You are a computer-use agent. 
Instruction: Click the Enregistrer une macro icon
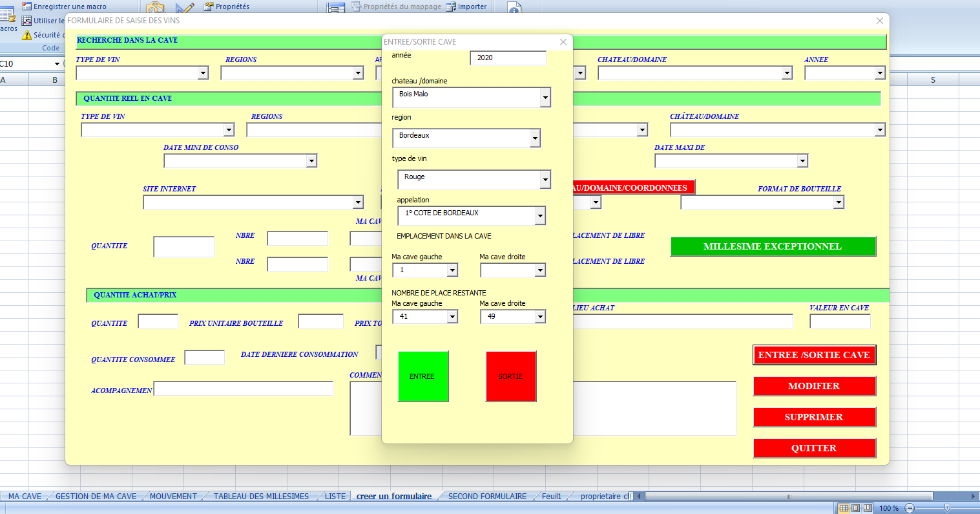pyautogui.click(x=26, y=6)
